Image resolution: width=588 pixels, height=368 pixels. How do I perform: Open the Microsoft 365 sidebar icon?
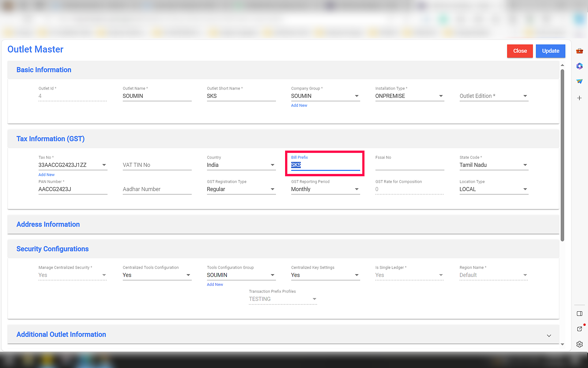(579, 66)
